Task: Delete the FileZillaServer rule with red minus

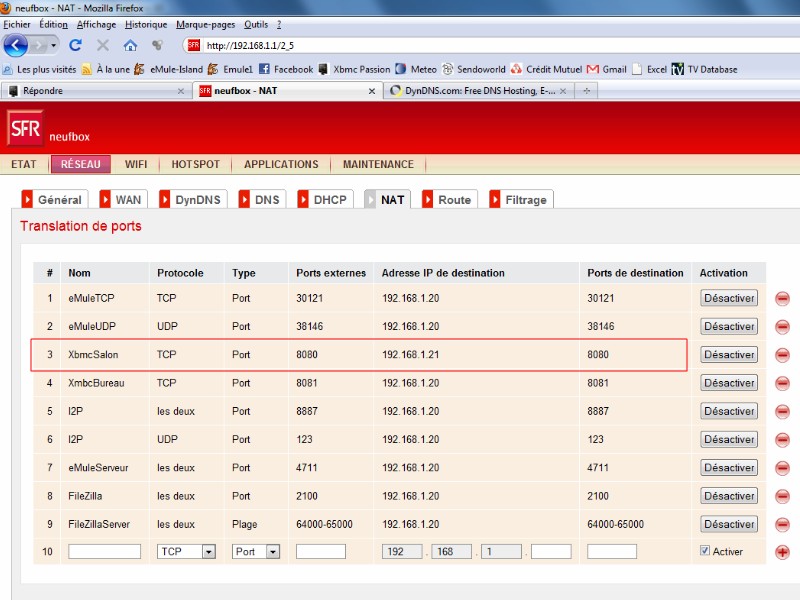Action: (x=782, y=524)
